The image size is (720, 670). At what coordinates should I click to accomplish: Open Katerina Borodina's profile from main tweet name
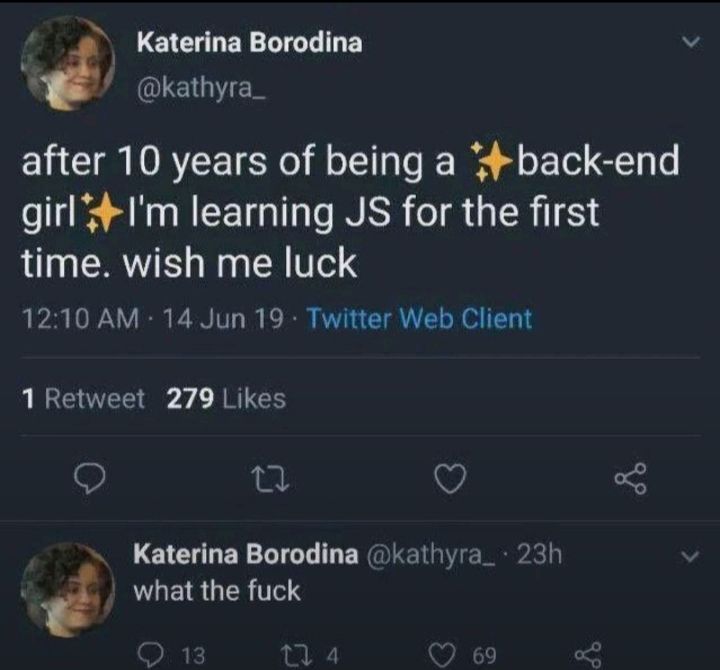click(x=248, y=42)
